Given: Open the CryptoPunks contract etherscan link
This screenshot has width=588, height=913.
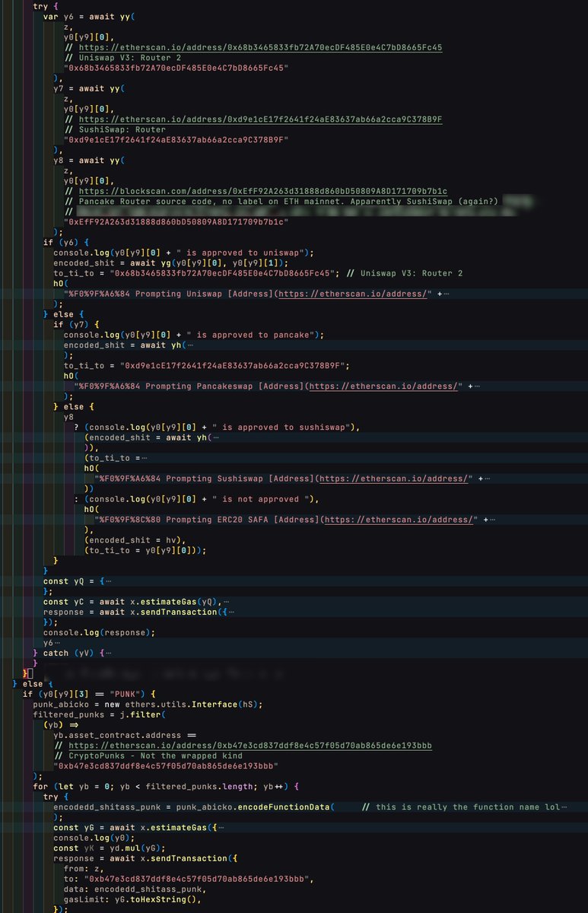Looking at the screenshot, I should [x=256, y=746].
